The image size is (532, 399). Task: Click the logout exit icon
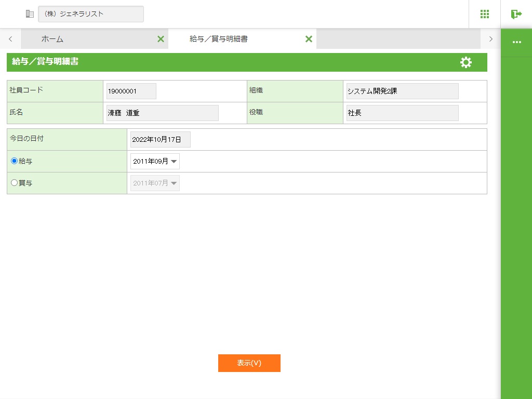click(516, 14)
